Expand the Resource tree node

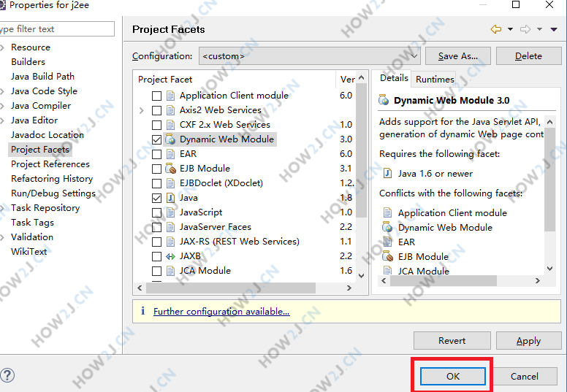1,47
